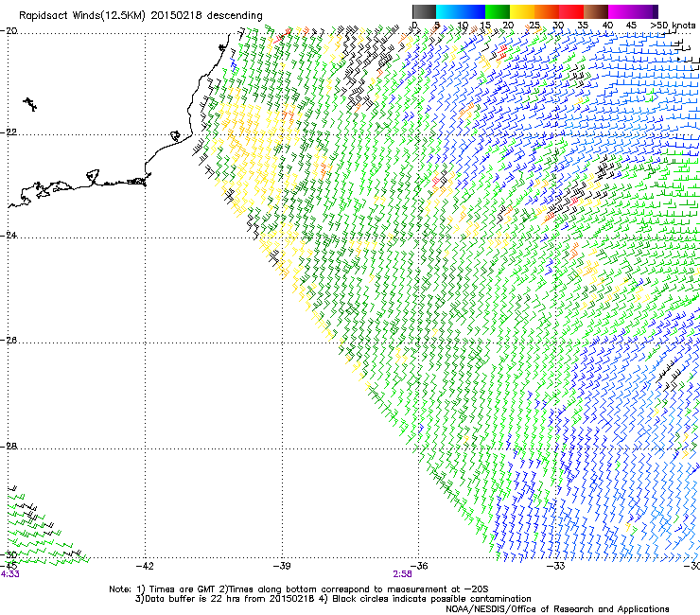Click the latitude label -28
The width and height of the screenshot is (700, 615).
(9, 447)
